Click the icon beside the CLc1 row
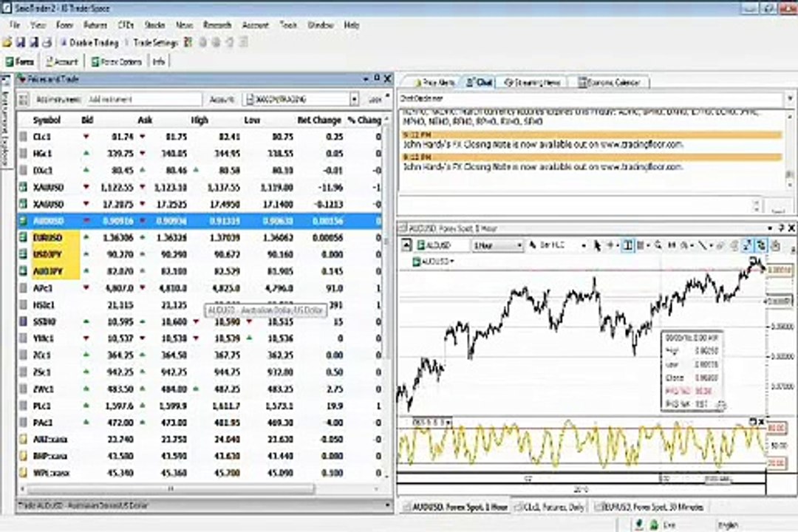This screenshot has width=798, height=532. [x=23, y=137]
